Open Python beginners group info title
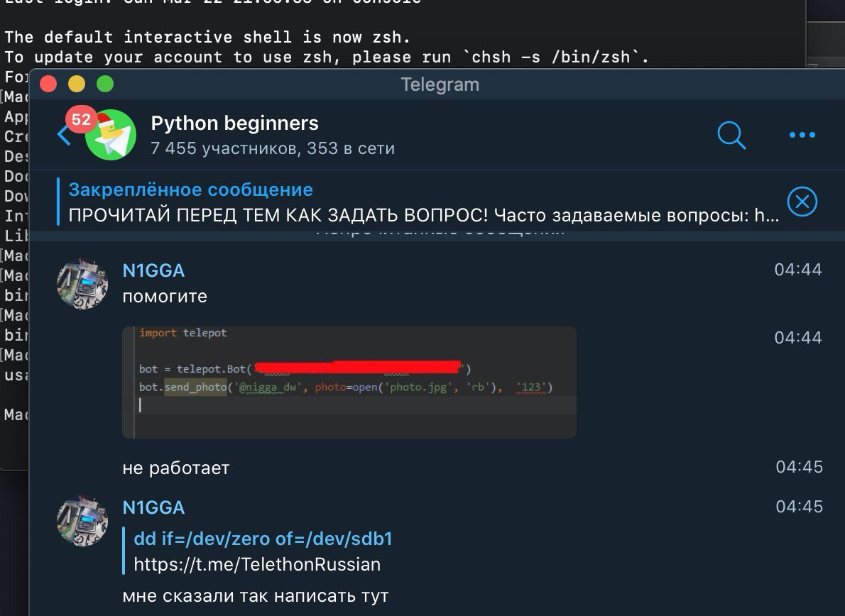The width and height of the screenshot is (845, 616). pos(234,123)
